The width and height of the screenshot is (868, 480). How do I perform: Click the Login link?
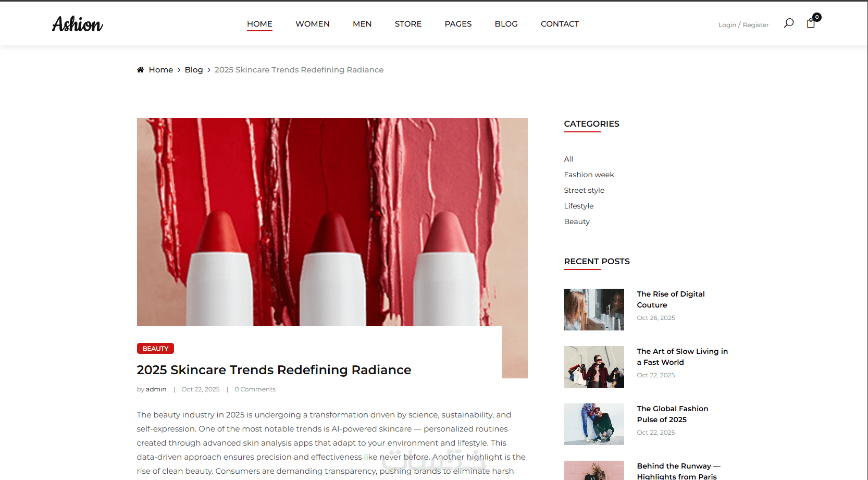point(727,25)
